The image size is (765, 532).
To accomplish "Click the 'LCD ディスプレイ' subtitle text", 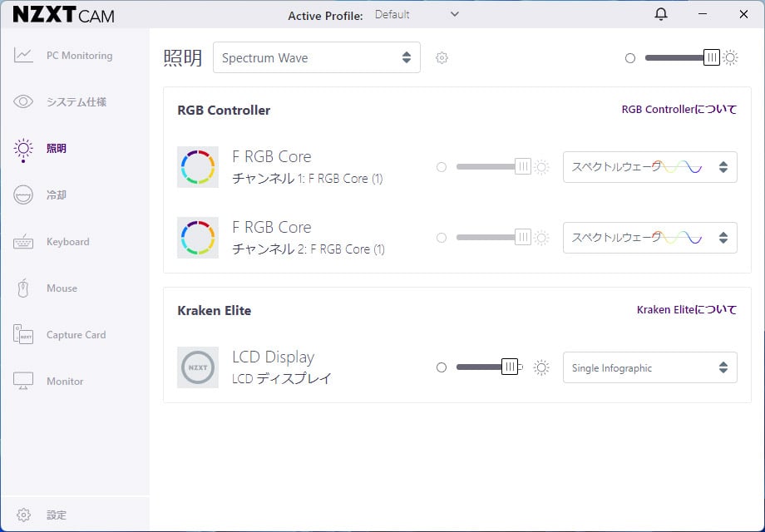I will pos(282,378).
